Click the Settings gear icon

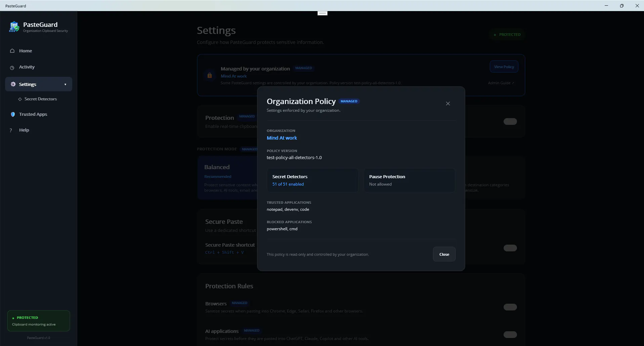(13, 84)
